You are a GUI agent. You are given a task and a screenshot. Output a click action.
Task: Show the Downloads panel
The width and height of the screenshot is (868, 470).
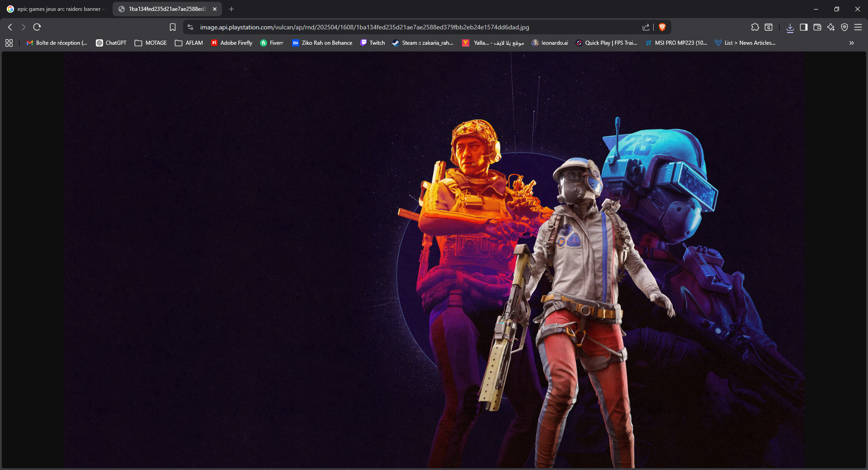(790, 28)
